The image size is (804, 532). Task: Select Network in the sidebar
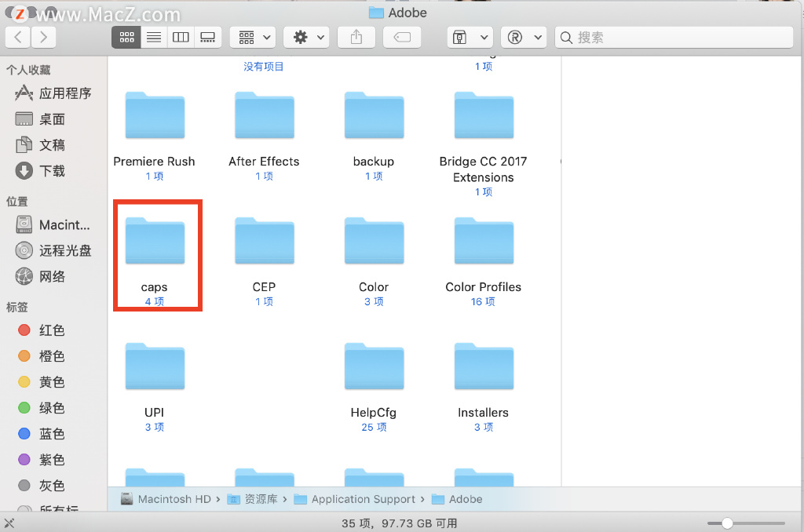41,276
